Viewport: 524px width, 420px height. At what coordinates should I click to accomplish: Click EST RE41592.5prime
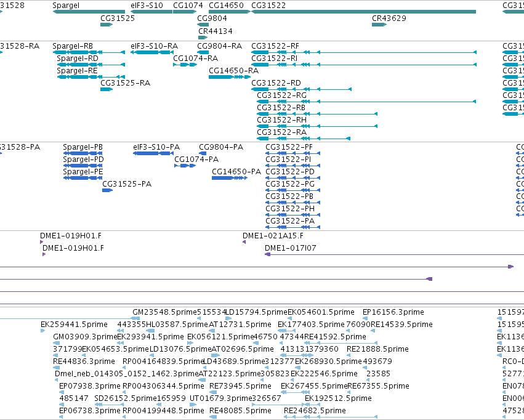coord(335,337)
